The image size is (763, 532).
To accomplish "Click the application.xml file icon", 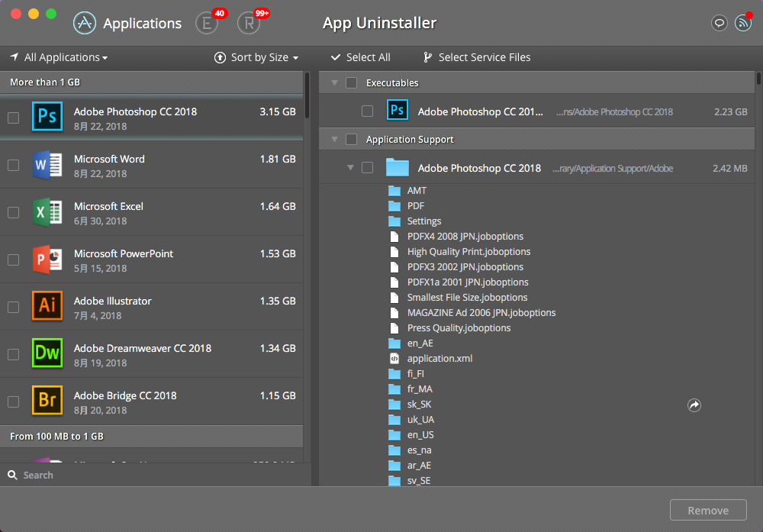I will (394, 359).
